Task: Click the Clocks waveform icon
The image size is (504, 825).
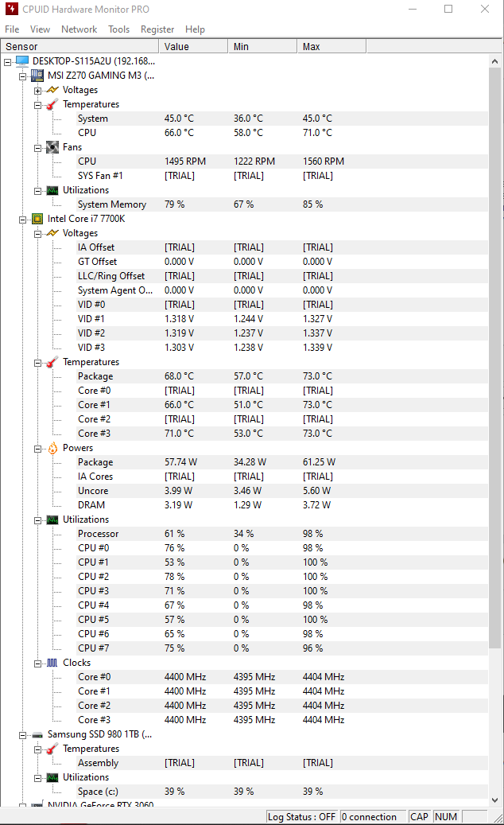Action: tap(52, 663)
